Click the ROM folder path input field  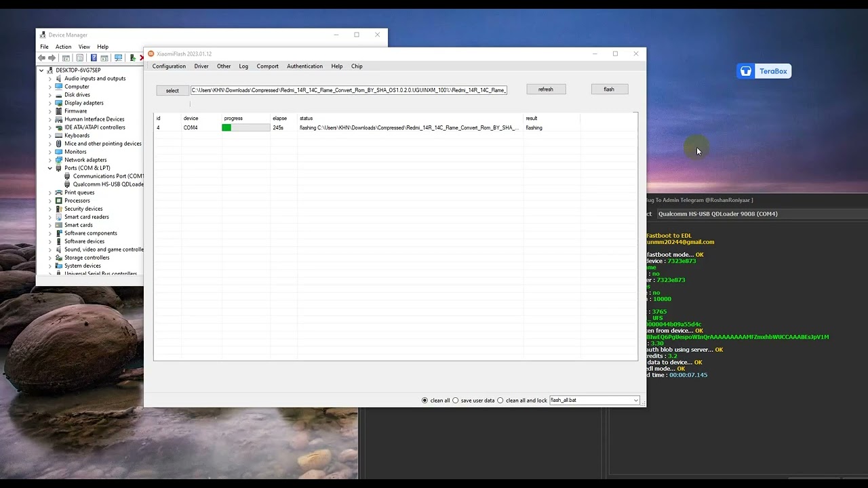(349, 90)
